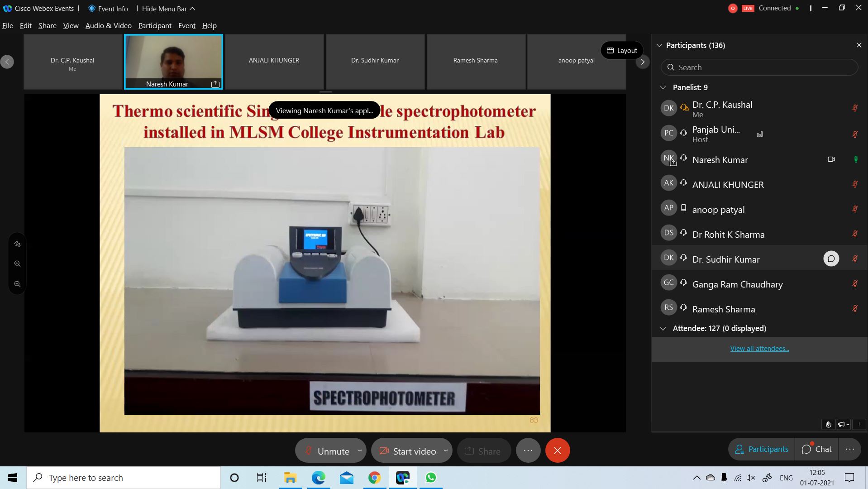Collapse the Panelist: 9 section
868x489 pixels.
tap(663, 87)
